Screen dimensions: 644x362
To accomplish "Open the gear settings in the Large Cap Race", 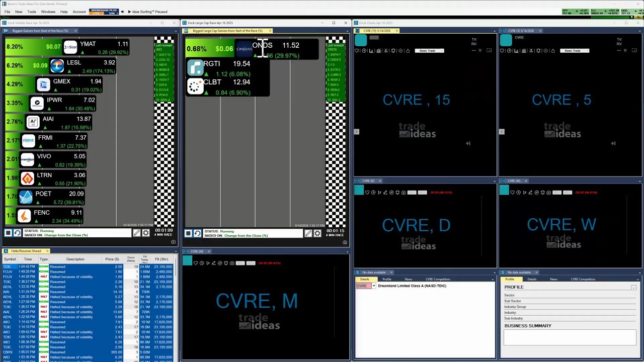I will [x=317, y=233].
